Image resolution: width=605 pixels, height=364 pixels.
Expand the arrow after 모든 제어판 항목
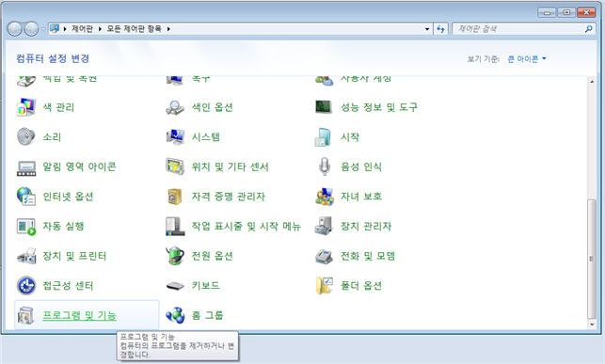pos(168,29)
